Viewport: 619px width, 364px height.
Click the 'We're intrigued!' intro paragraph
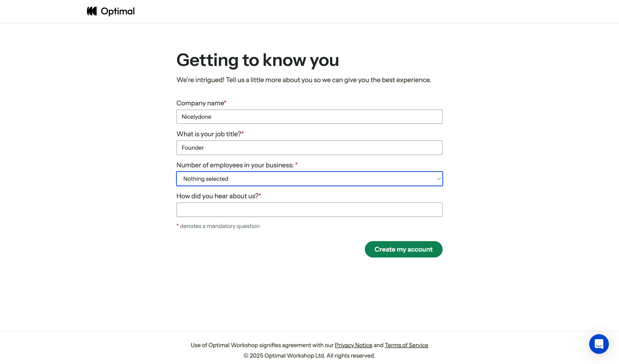[x=303, y=80]
